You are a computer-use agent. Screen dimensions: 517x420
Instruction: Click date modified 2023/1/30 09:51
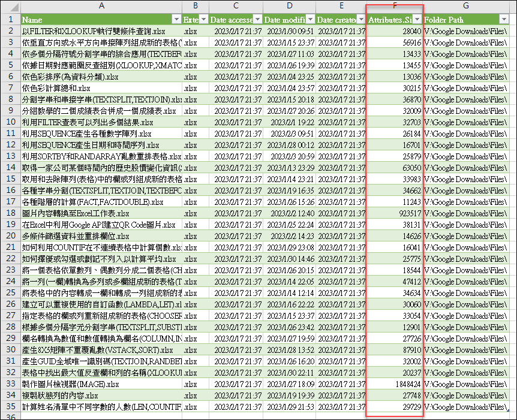(290, 31)
